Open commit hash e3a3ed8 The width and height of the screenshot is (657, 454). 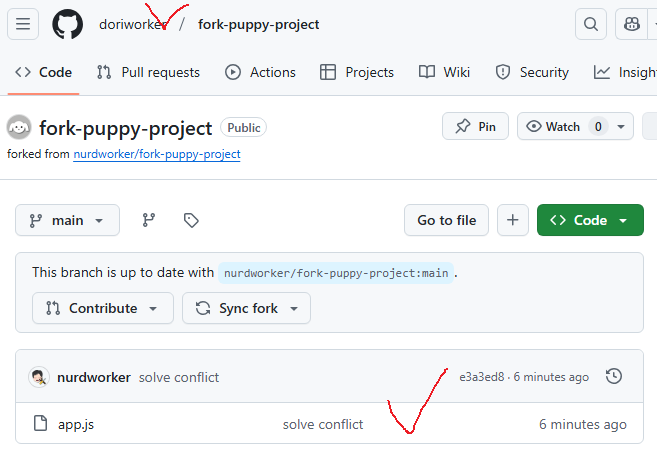click(482, 377)
